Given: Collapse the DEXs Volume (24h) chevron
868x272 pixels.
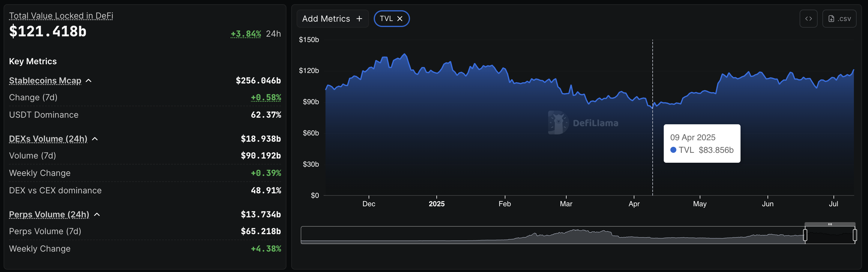Looking at the screenshot, I should 95,139.
